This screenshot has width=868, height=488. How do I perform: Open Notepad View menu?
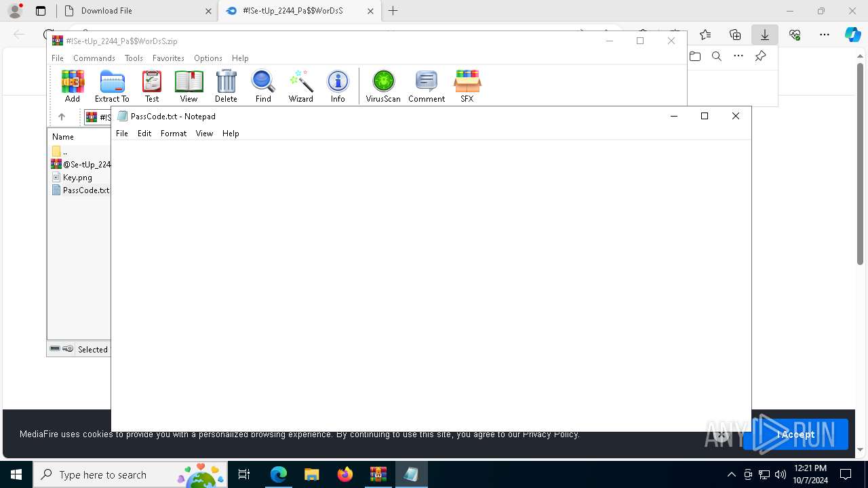point(204,134)
